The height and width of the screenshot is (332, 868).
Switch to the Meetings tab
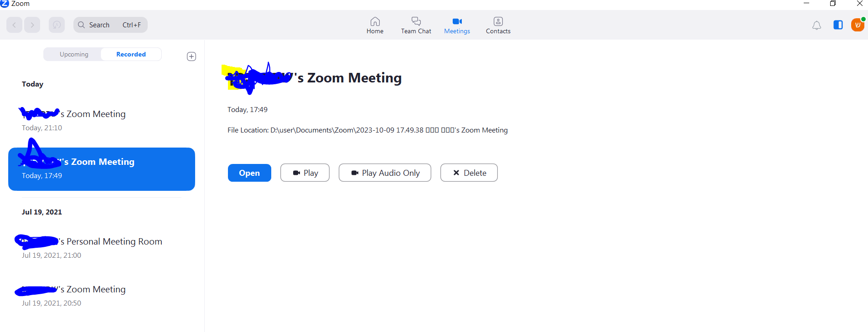[457, 26]
